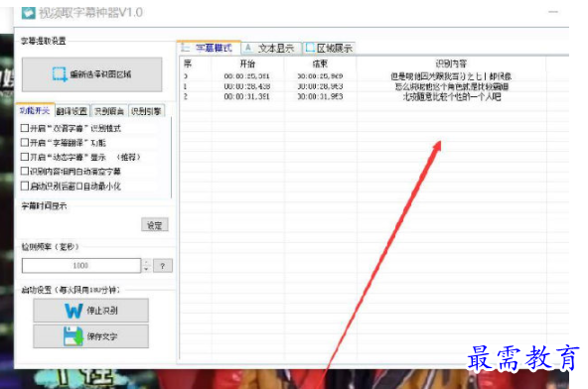Image resolution: width=588 pixels, height=389 pixels.
Task: Click the 设定 button
Action: [x=155, y=225]
